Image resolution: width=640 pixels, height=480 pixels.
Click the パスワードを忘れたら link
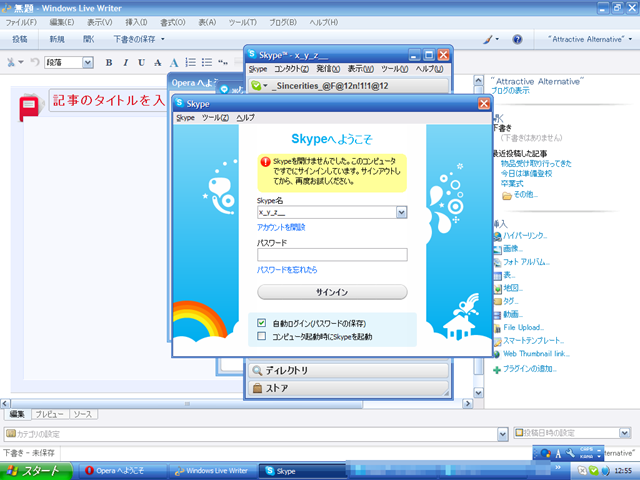coord(287,270)
